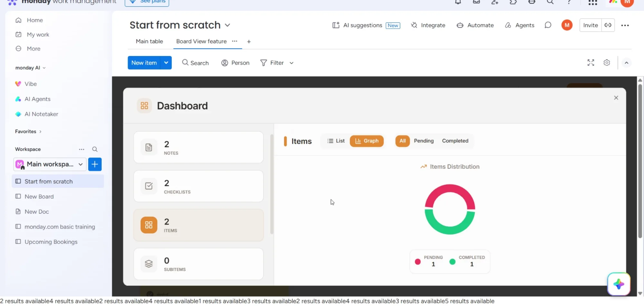Open the Automate option
The height and width of the screenshot is (306, 644).
pos(475,25)
